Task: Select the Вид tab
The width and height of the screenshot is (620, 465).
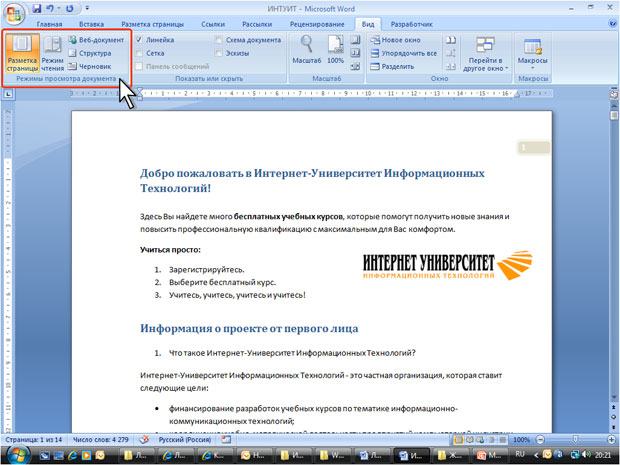Action: 368,24
